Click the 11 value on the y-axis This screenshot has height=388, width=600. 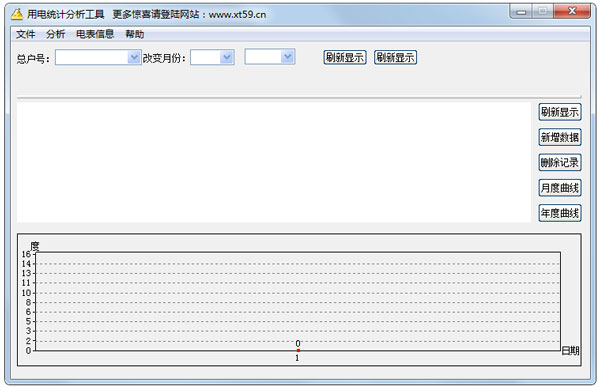[26, 283]
